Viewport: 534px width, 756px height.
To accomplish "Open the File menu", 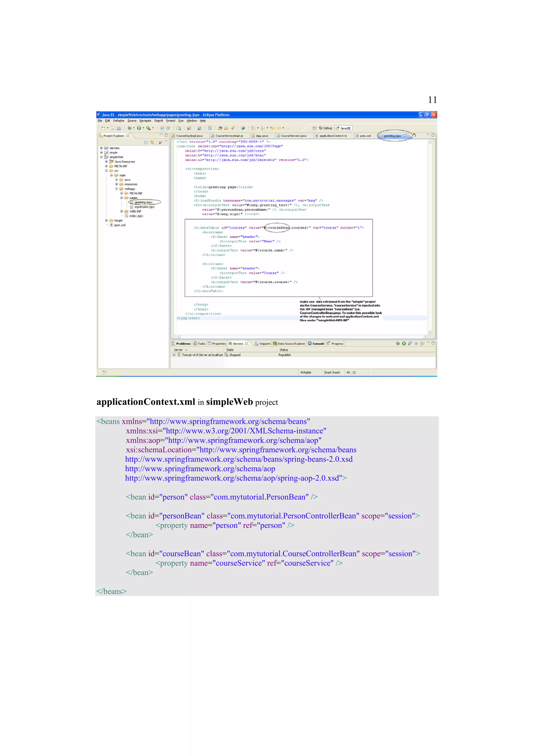I will click(100, 121).
